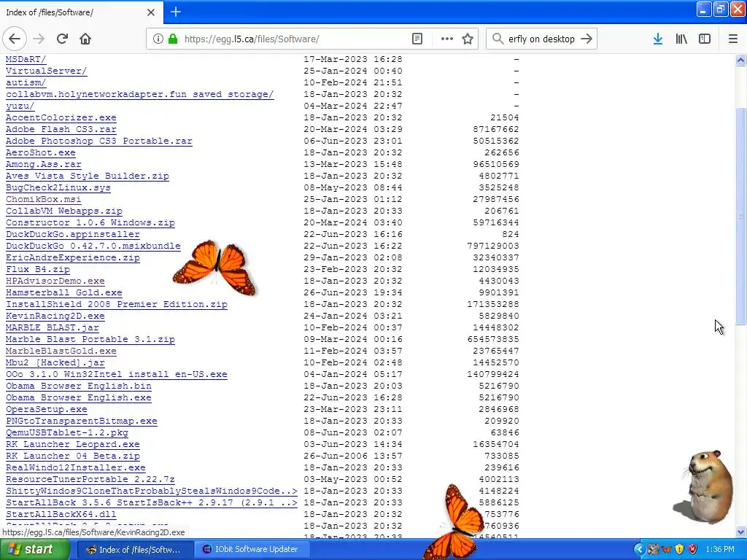This screenshot has height=560, width=747.
Task: Download AccentColorizer.exe
Action: click(61, 117)
